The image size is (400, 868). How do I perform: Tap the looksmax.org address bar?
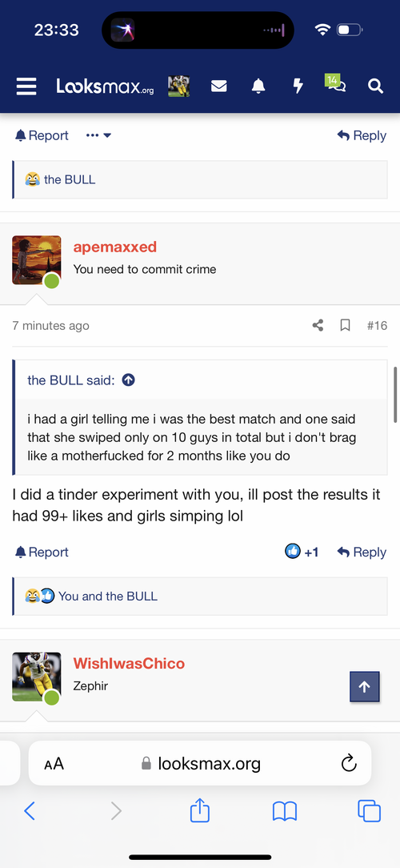click(x=200, y=763)
